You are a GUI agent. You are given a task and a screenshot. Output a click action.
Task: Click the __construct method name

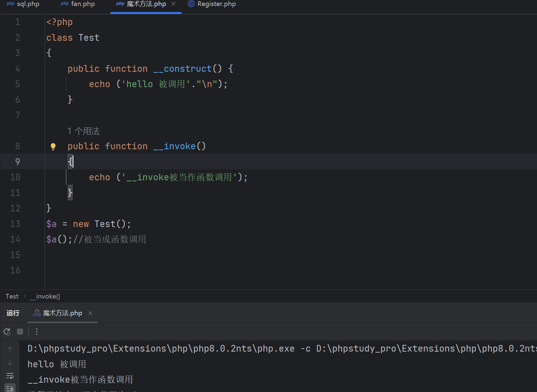pos(182,69)
